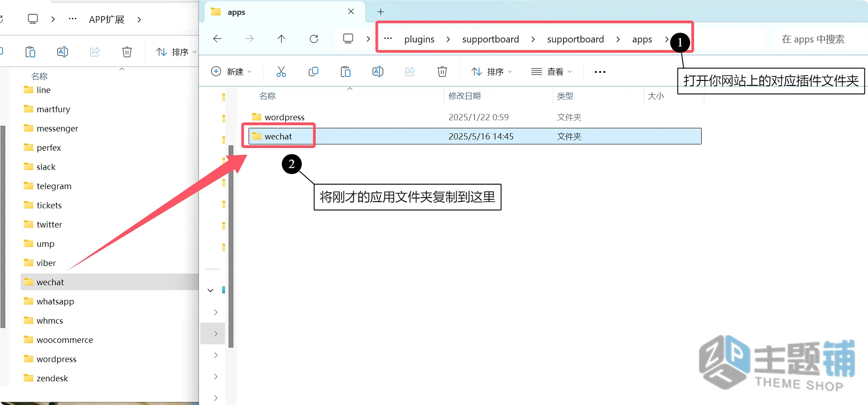Sort by 名称 column in APP扩展 window
Screen dimensions: 868x405
pyautogui.click(x=39, y=76)
